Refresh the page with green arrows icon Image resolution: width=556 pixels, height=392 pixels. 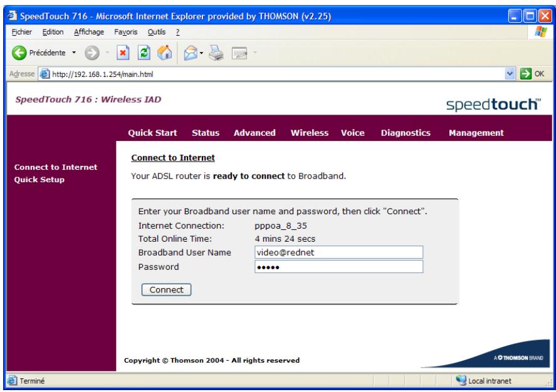click(x=144, y=53)
